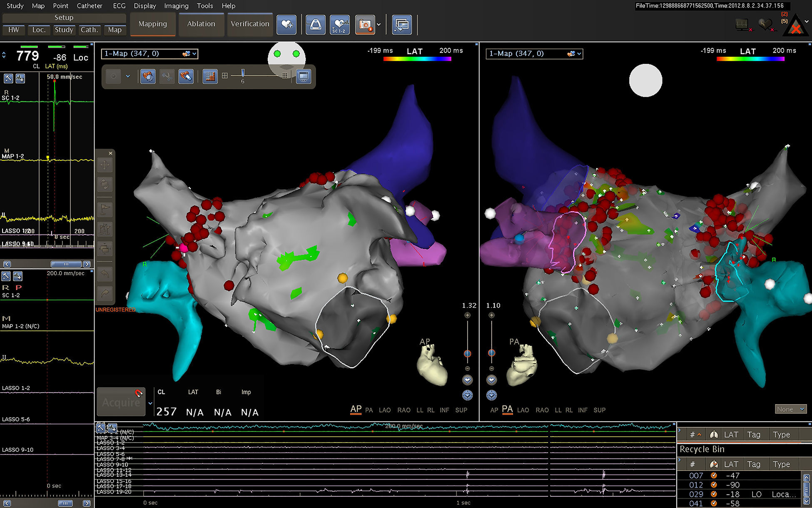This screenshot has width=812, height=508.
Task: Toggle the checkmark for point 012
Action: (x=714, y=485)
